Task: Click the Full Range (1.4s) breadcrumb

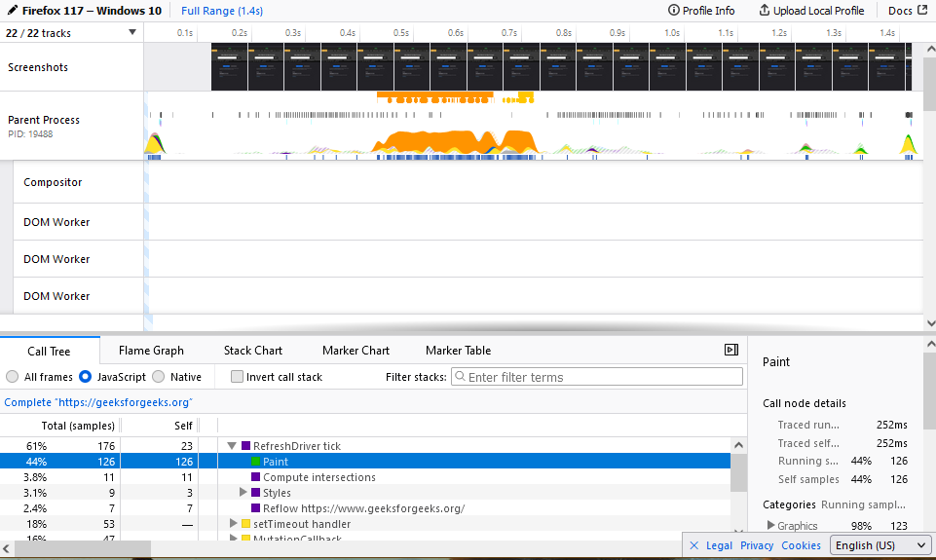Action: coord(222,11)
